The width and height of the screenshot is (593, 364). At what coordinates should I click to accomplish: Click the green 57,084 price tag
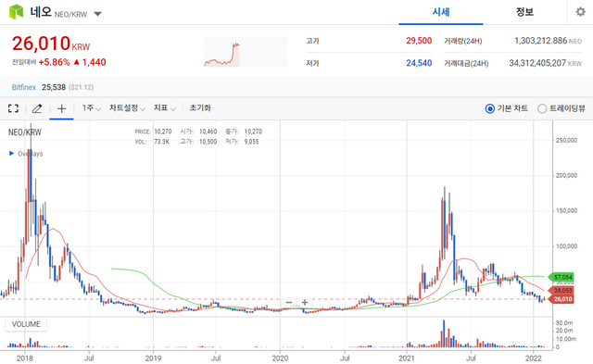coord(561,278)
